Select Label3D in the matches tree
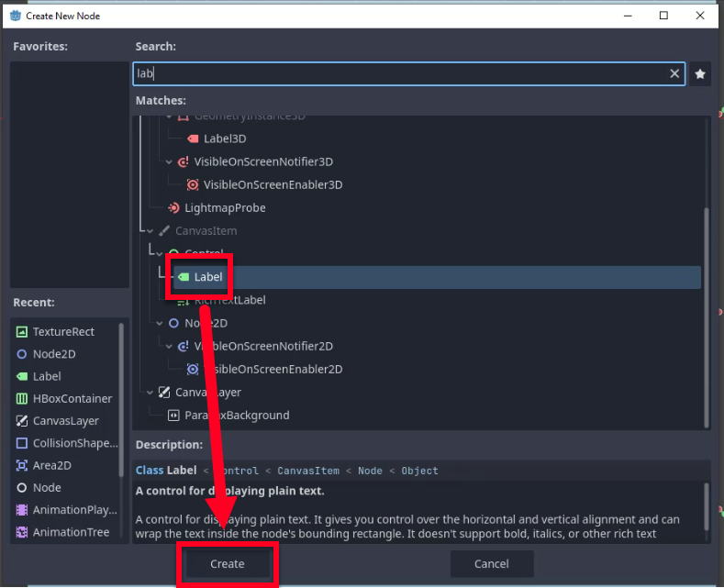 click(x=225, y=139)
